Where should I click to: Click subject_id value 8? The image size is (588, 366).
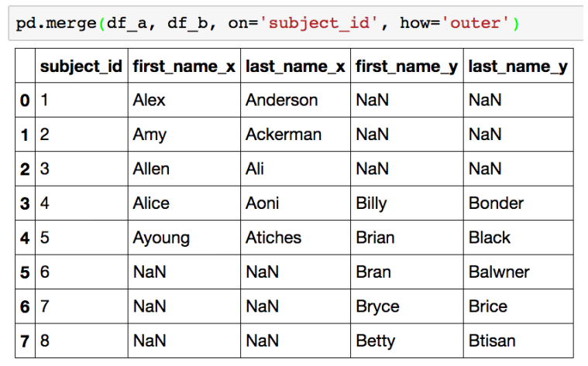(81, 340)
